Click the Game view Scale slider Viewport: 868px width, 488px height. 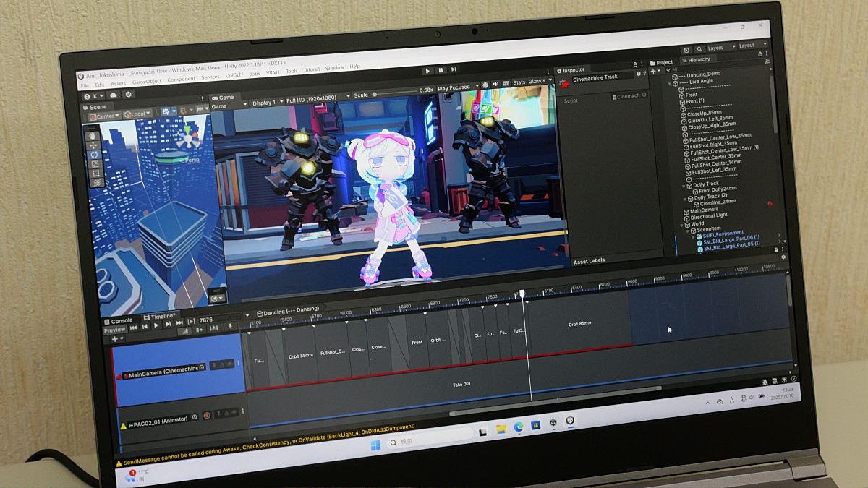(x=394, y=94)
